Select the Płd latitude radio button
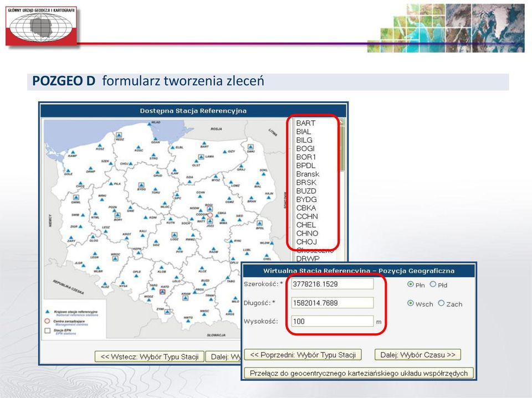This screenshot has width=532, height=398. pos(433,285)
